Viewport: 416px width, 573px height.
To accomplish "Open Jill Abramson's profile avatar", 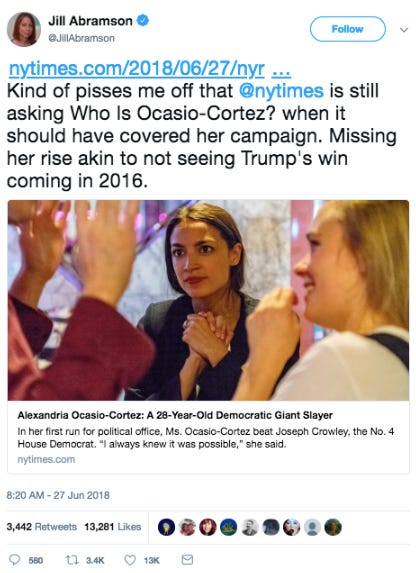I will (24, 29).
